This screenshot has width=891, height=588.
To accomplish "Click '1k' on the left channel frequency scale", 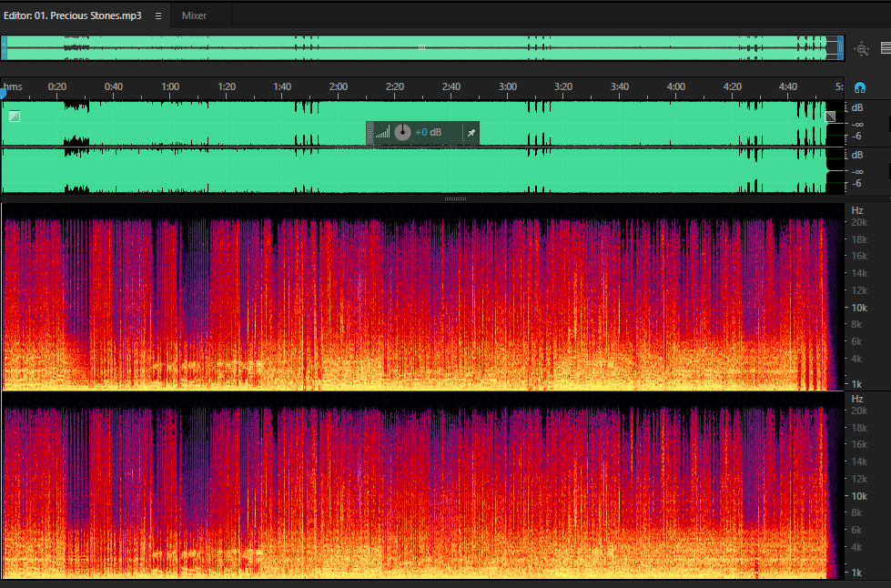I will 856,385.
